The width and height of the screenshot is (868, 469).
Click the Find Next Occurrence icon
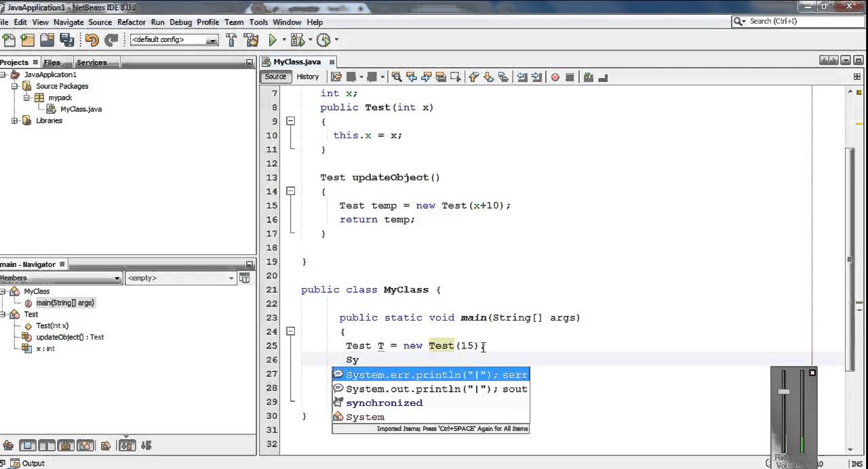click(x=426, y=77)
